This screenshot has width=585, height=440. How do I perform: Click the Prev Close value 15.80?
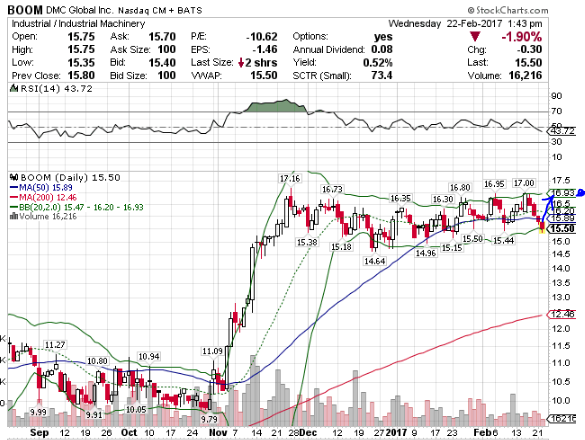click(x=81, y=75)
